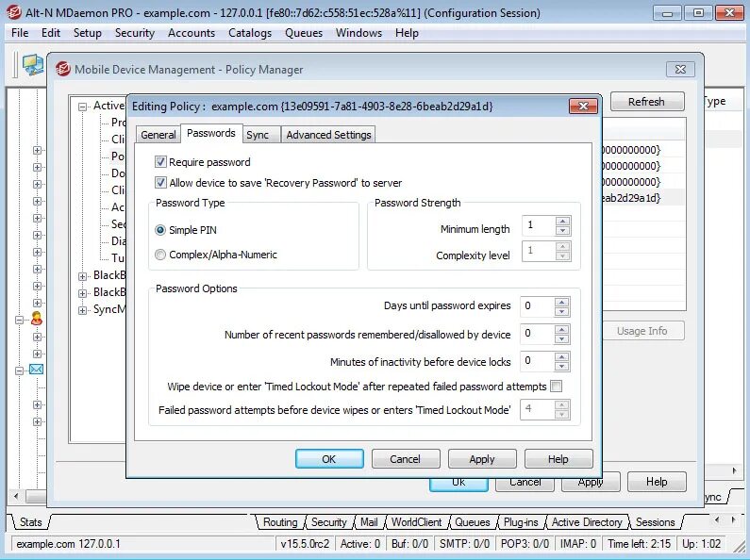Collapse the user account node in main tree

19,321
